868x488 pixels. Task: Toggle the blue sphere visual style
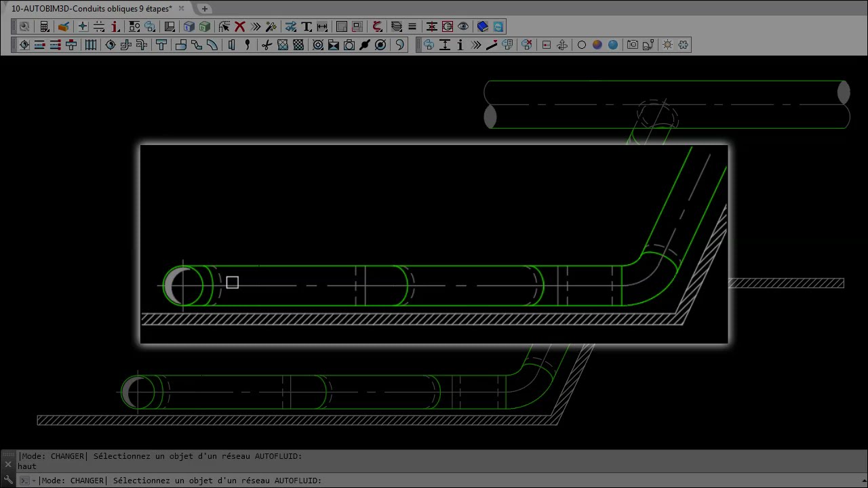(613, 45)
